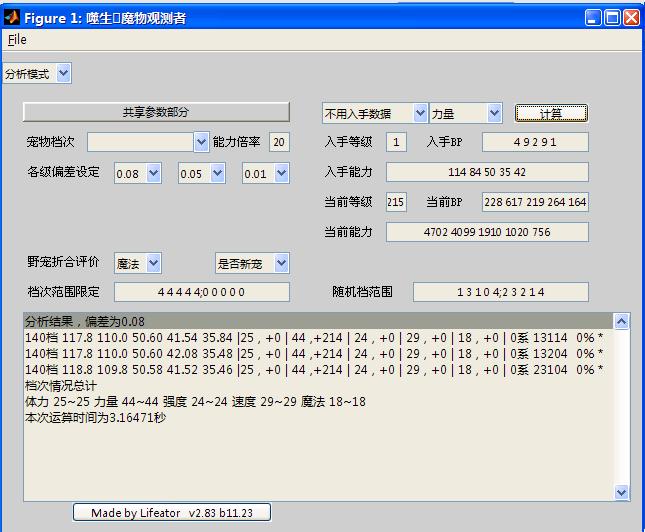Click the 档次范围限定 input field

pyautogui.click(x=201, y=292)
